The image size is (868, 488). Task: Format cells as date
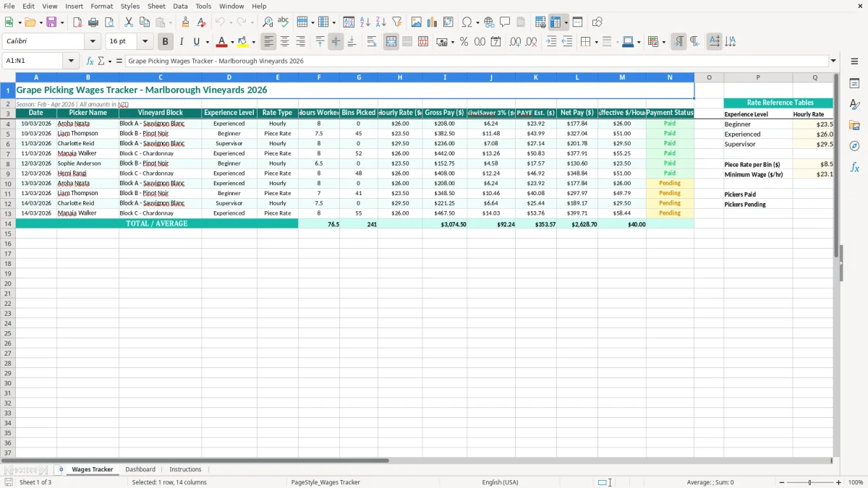coord(495,42)
